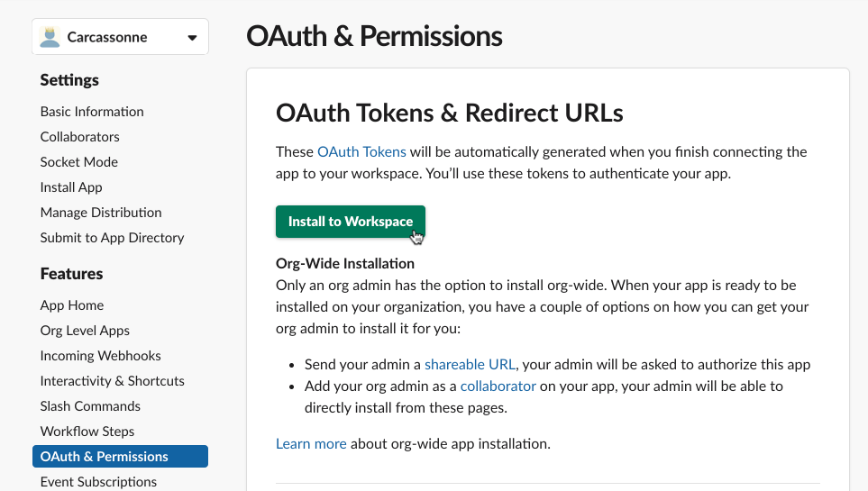
Task: Navigate to Submit to App Directory
Action: [112, 238]
